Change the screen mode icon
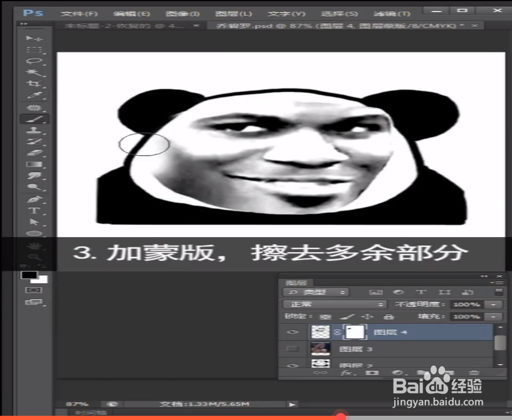This screenshot has height=420, width=512. [34, 302]
